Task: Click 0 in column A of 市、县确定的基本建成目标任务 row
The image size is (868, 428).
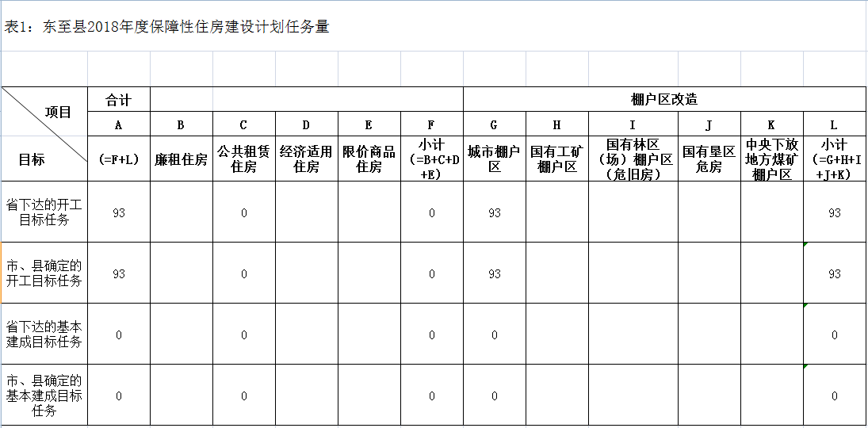Action: [x=118, y=396]
